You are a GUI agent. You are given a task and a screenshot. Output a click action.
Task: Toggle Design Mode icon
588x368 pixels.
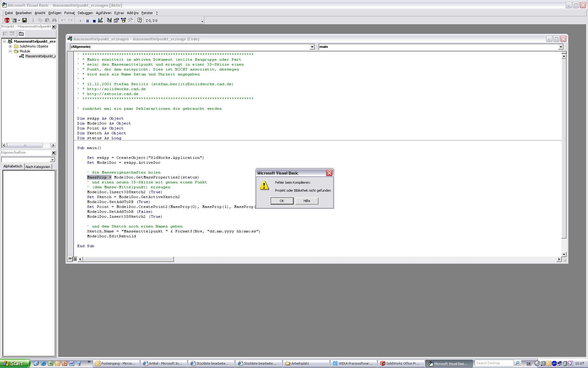(x=100, y=21)
